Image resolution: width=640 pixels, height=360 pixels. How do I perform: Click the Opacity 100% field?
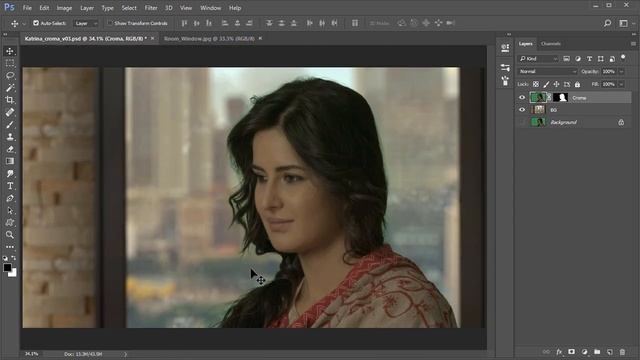pos(609,71)
